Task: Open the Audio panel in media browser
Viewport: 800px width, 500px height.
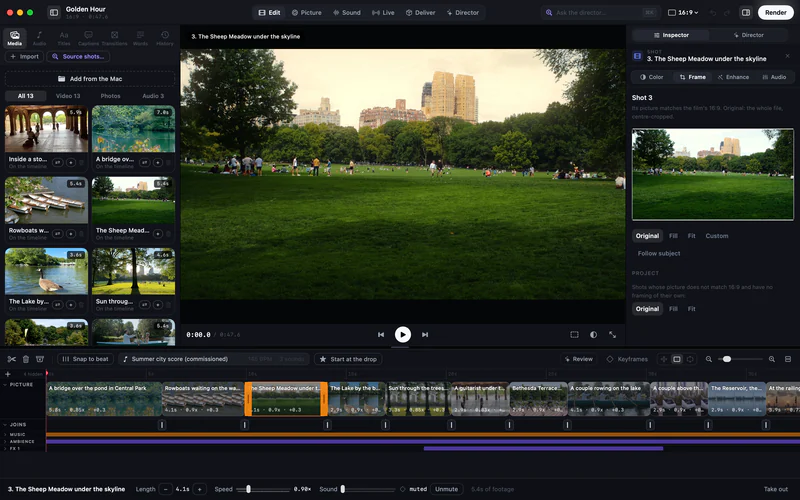Action: click(39, 38)
